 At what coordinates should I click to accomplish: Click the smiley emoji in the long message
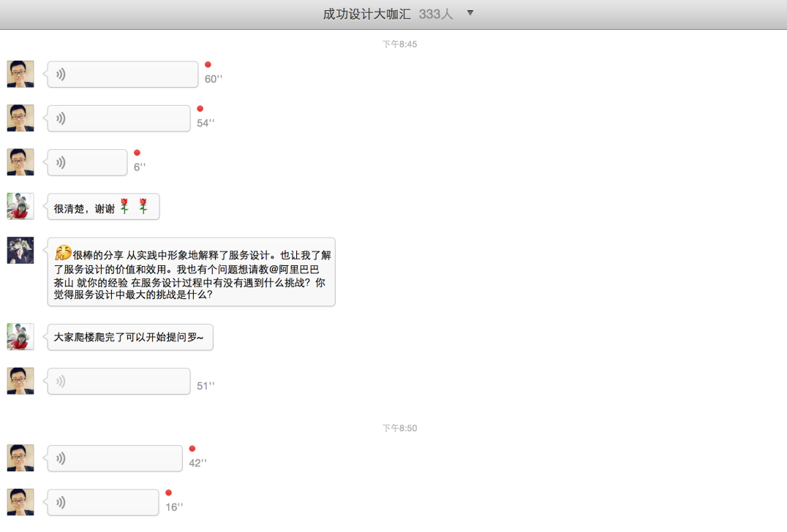point(63,252)
